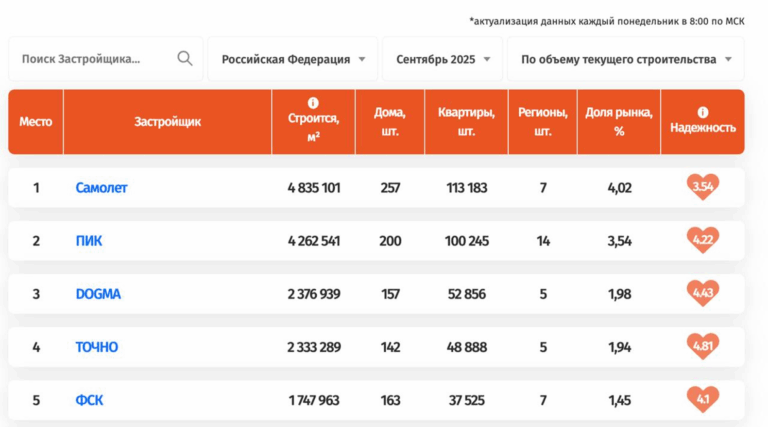
Task: Click ФСК reliability heart 4.1
Action: tap(703, 399)
